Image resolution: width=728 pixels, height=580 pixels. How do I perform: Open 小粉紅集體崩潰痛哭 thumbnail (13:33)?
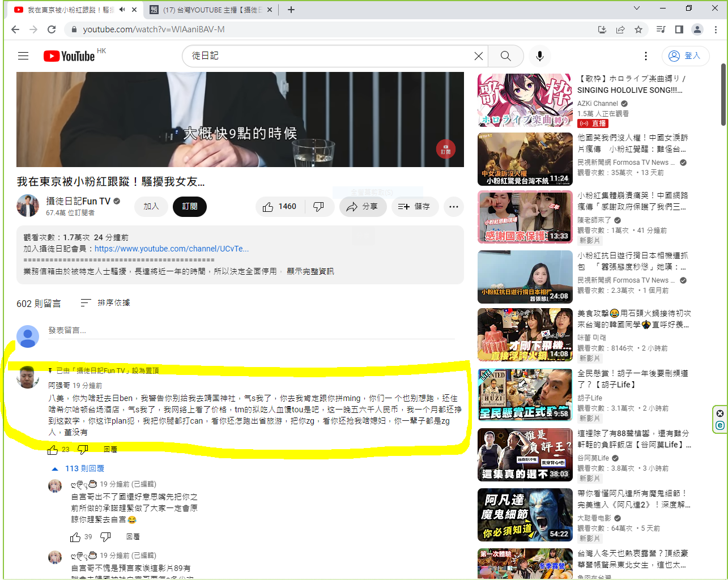[525, 217]
